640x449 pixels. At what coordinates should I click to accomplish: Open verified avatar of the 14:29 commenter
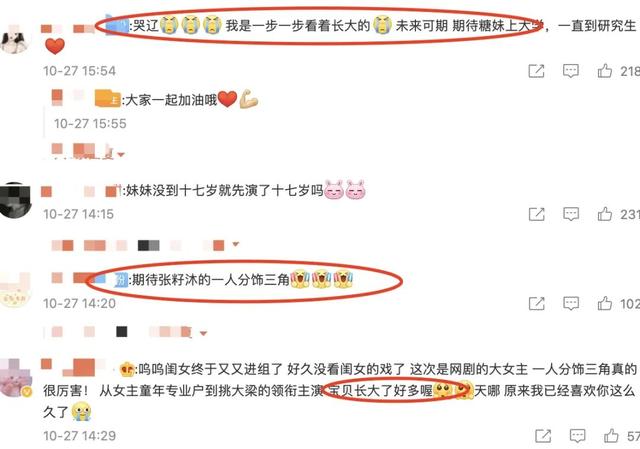[x=15, y=378]
